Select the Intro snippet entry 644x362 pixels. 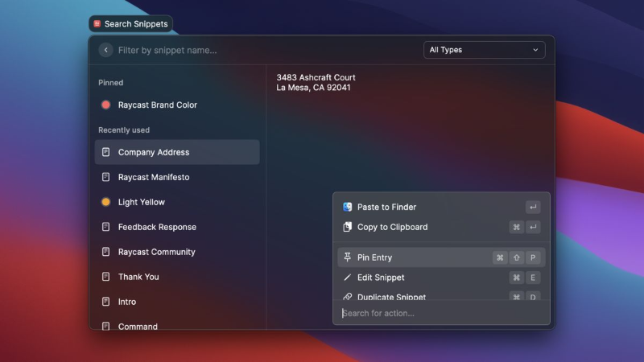pyautogui.click(x=177, y=302)
